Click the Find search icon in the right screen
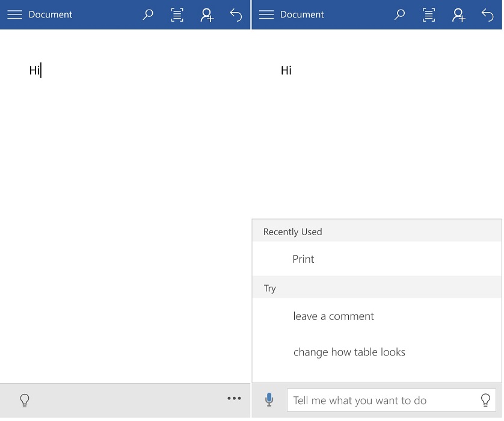504x421 pixels. (x=399, y=15)
